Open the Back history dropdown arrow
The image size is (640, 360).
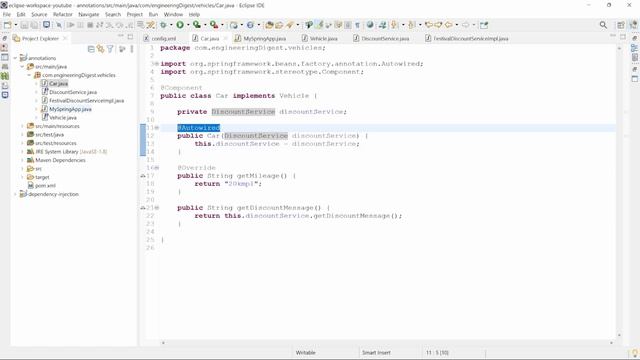pos(456,25)
